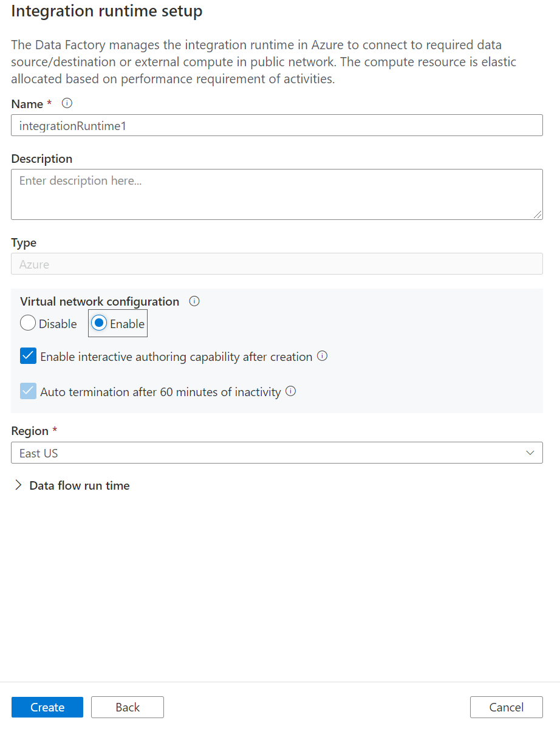This screenshot has height=740, width=560.
Task: Click the Description box resize handle
Action: [538, 215]
